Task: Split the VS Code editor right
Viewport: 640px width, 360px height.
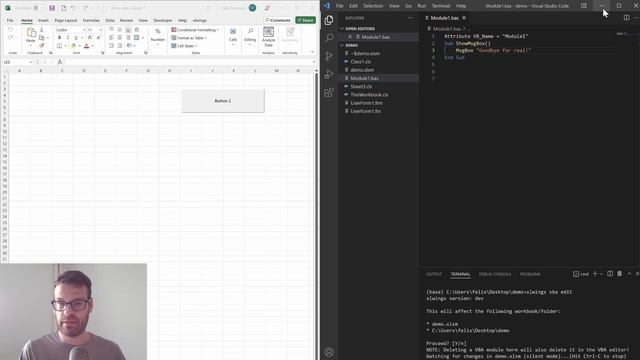Action: [x=627, y=18]
